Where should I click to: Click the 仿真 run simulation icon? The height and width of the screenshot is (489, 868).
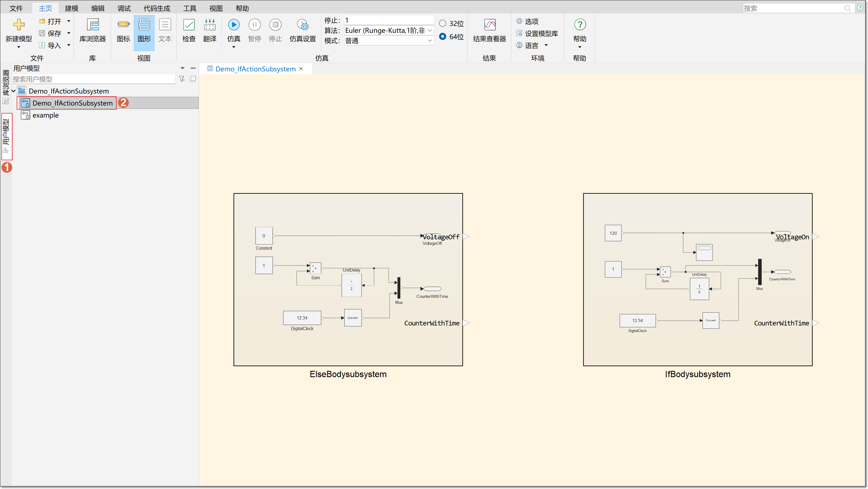[234, 25]
